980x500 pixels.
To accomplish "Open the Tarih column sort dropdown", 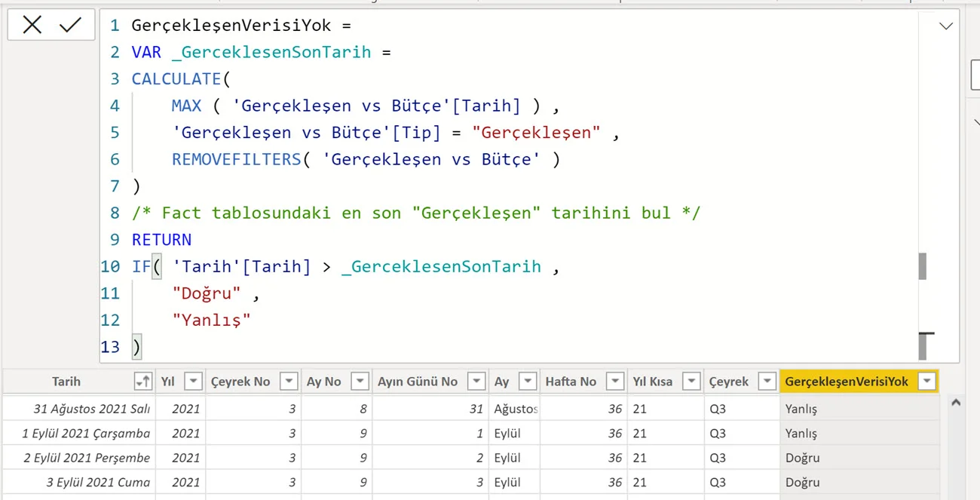I will click(142, 382).
